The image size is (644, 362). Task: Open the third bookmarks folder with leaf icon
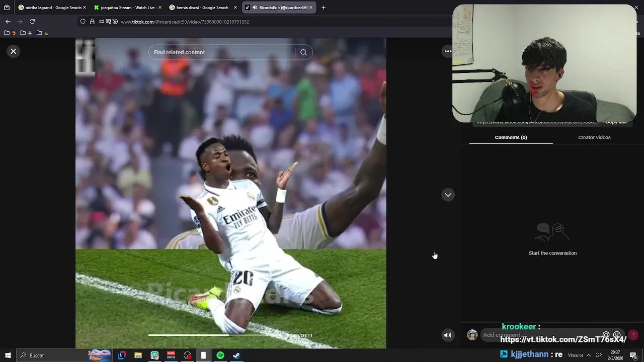tap(43, 33)
